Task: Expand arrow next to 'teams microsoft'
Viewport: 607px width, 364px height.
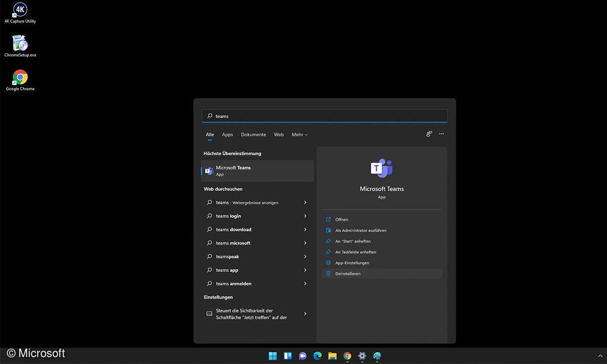Action: (x=305, y=243)
